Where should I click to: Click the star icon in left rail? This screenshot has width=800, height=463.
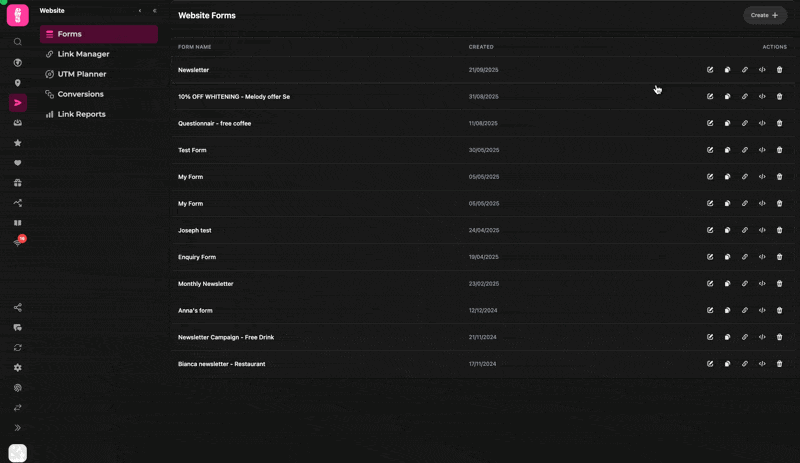[x=18, y=143]
